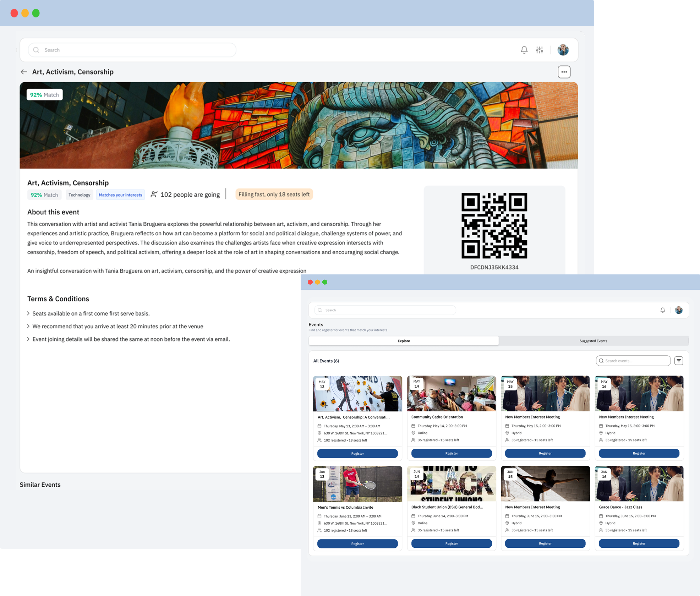
Task: Focus the top Search bar in Events window
Action: click(x=385, y=310)
